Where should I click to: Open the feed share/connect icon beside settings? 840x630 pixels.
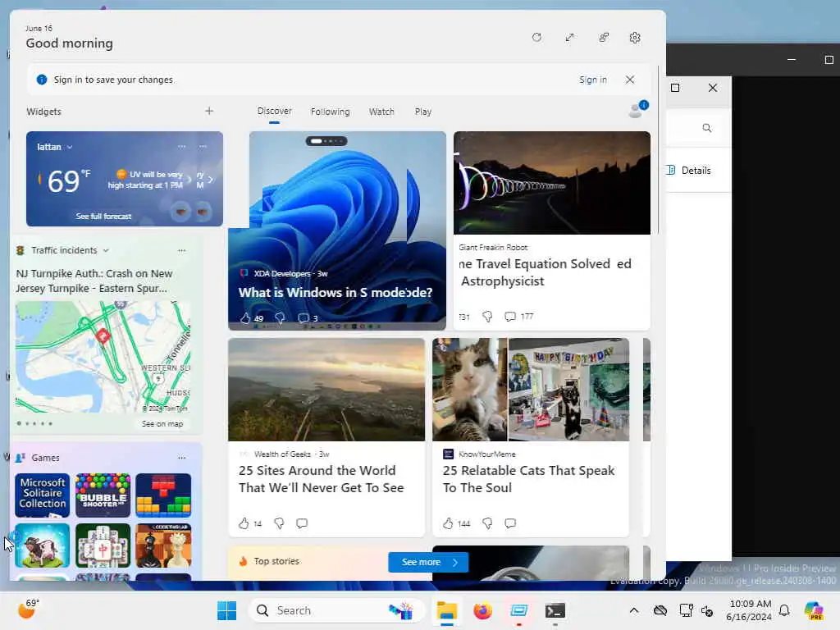tap(603, 38)
